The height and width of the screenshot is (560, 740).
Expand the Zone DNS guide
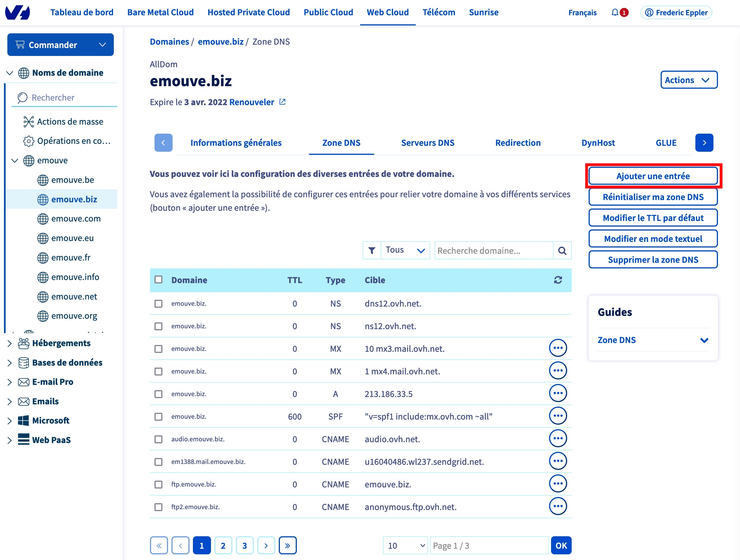pyautogui.click(x=653, y=340)
